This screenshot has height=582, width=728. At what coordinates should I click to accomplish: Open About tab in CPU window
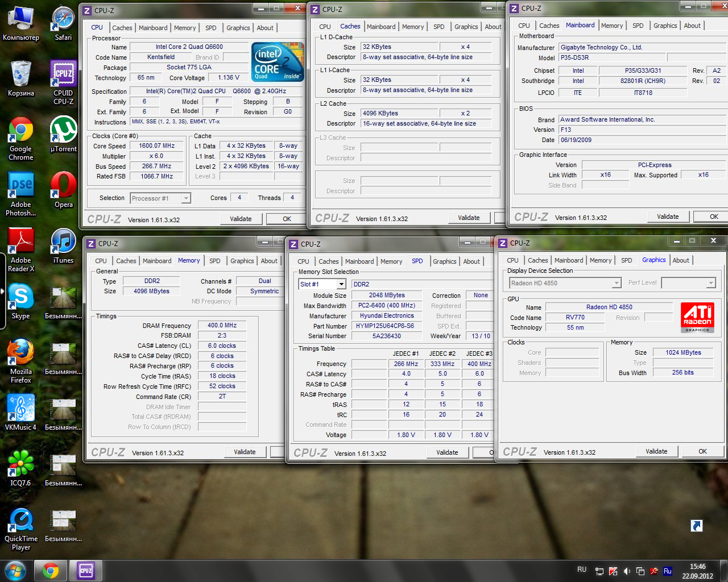coord(265,28)
